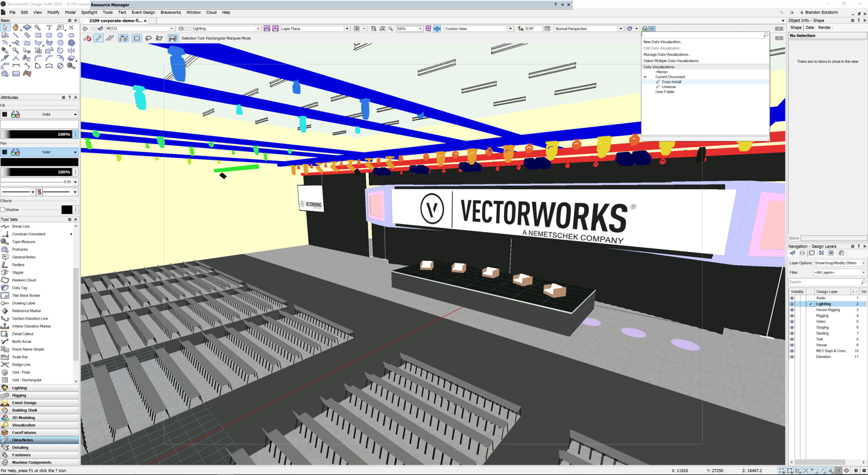Viewport: 868px width, 475px height.
Task: Toggle visibility eye of Rigging layer
Action: pos(792,316)
